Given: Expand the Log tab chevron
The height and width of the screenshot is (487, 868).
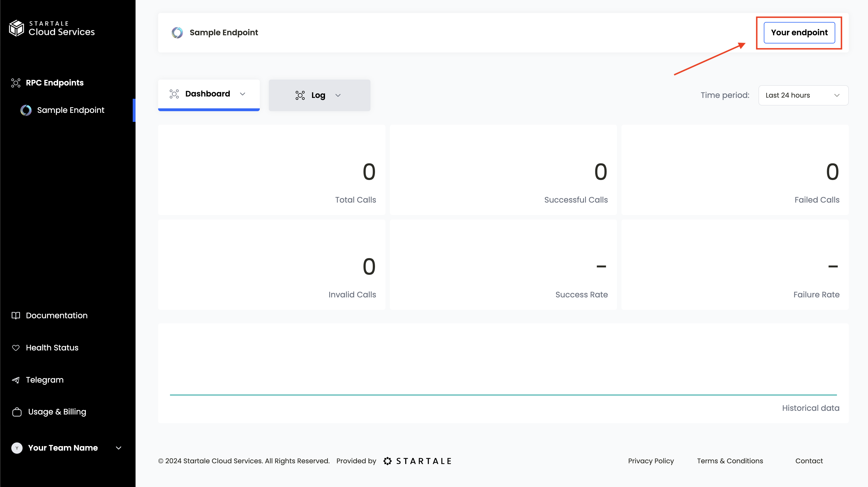Looking at the screenshot, I should click(x=338, y=95).
